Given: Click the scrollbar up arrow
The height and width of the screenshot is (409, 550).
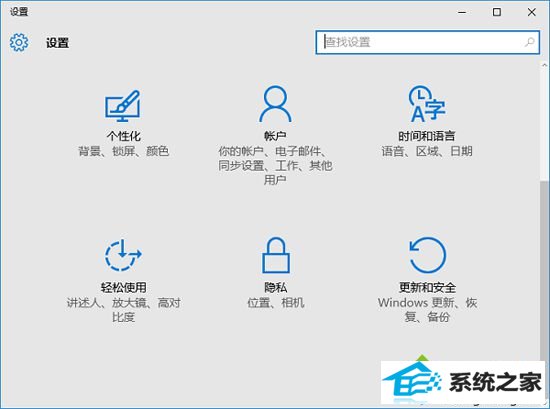Looking at the screenshot, I should 544,65.
